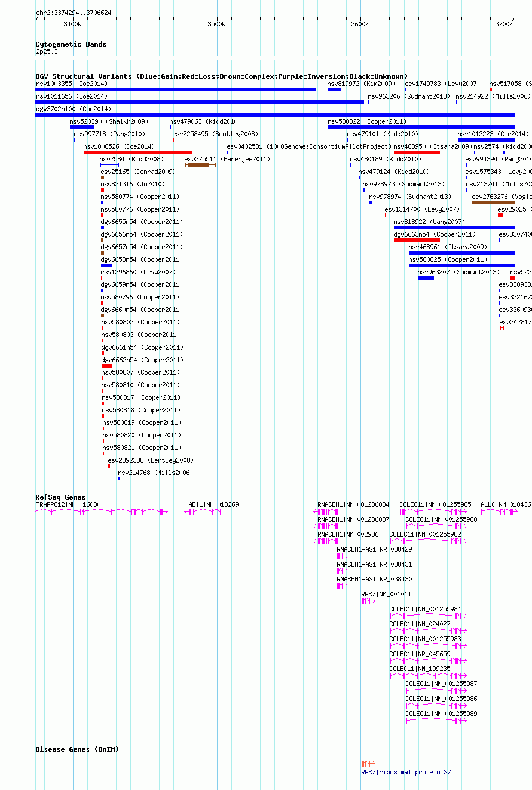
Task: Select variant dgv3702n100 (Coe2014)
Action: point(74,109)
